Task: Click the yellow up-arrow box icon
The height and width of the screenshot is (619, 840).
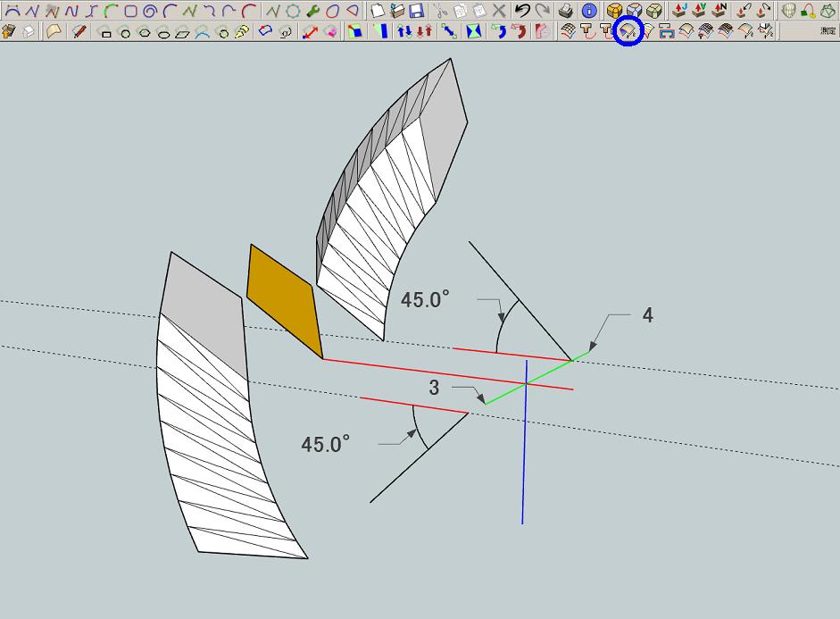Action: pyautogui.click(x=9, y=31)
